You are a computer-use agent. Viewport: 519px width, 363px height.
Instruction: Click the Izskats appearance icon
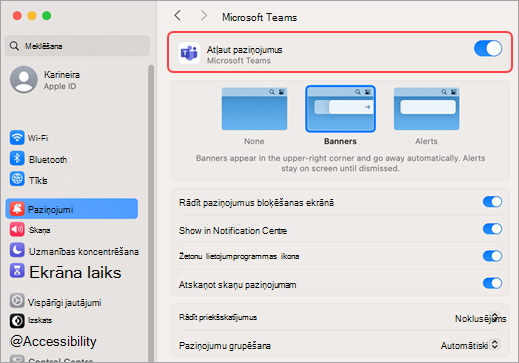(17, 321)
